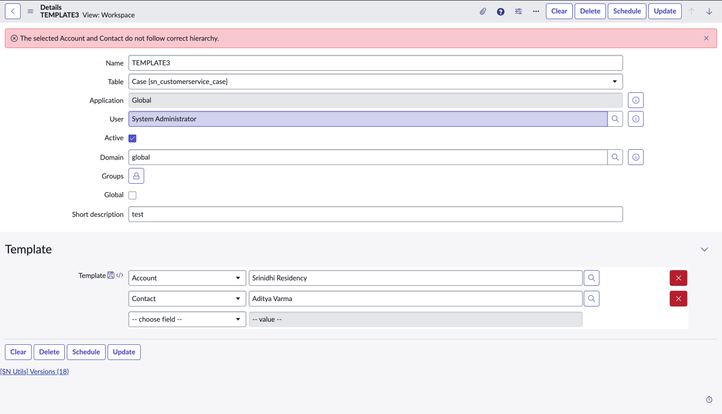Viewport: 722px width, 414px height.
Task: Collapse the Template section chevron
Action: (704, 249)
